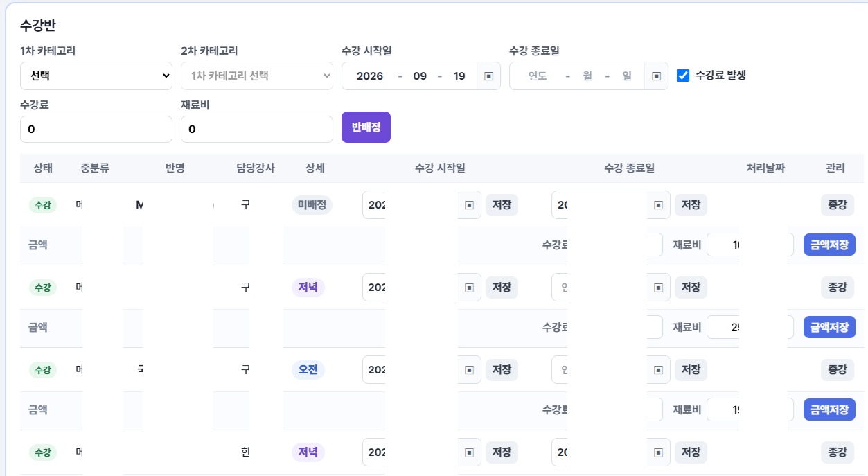Open calendar picker for top 수강 종료일
Viewport: 868px width, 476px height.
pyautogui.click(x=656, y=76)
